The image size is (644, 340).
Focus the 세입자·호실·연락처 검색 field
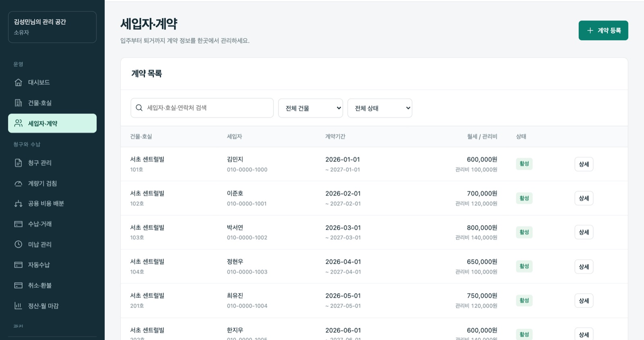coord(202,108)
